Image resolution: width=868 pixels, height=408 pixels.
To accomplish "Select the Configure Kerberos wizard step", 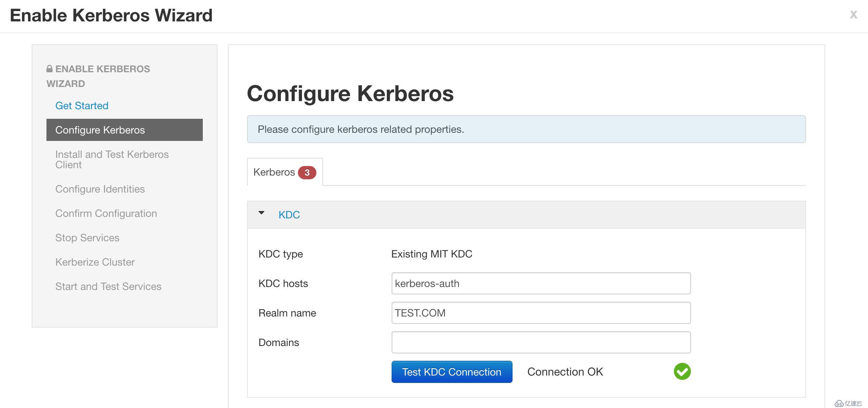I will (x=125, y=129).
